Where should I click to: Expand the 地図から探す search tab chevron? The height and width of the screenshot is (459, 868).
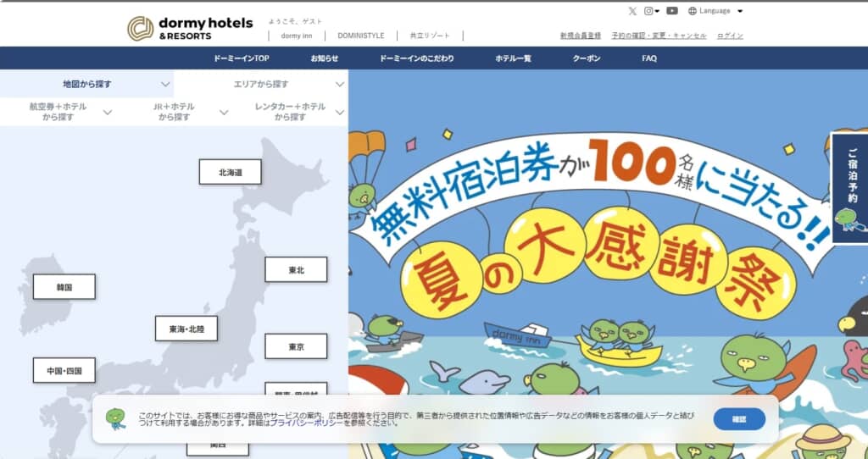point(165,85)
